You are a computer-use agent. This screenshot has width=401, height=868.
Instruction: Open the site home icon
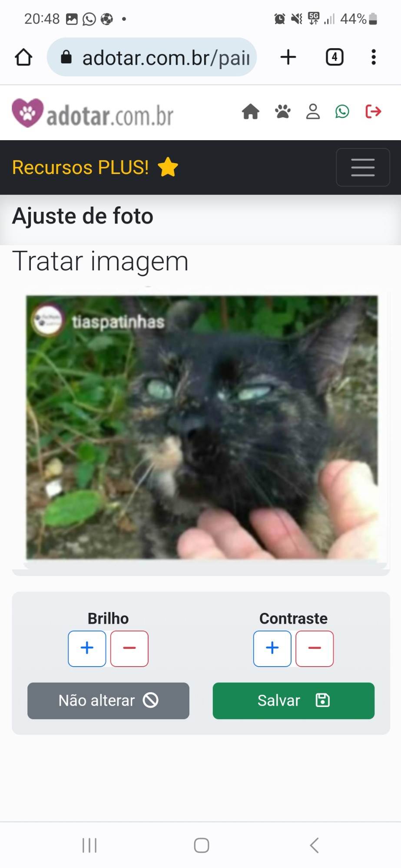coord(251,112)
